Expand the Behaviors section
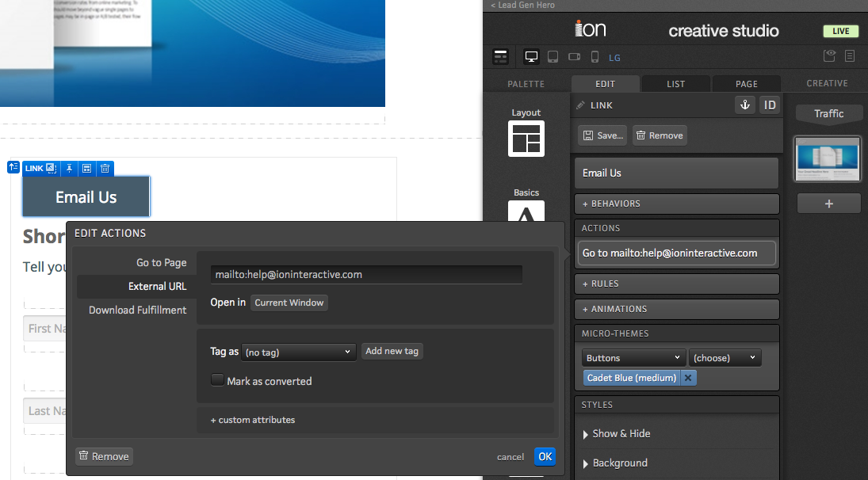Screen dimensions: 868x480 676,204
